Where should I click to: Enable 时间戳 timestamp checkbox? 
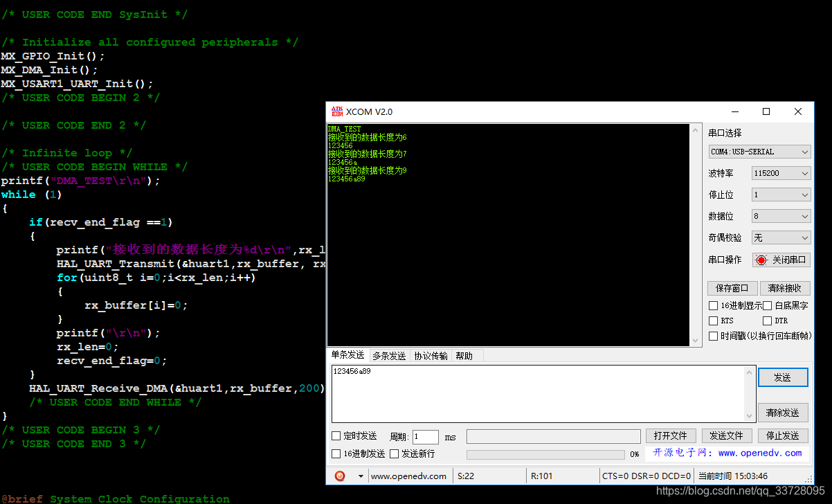point(713,336)
